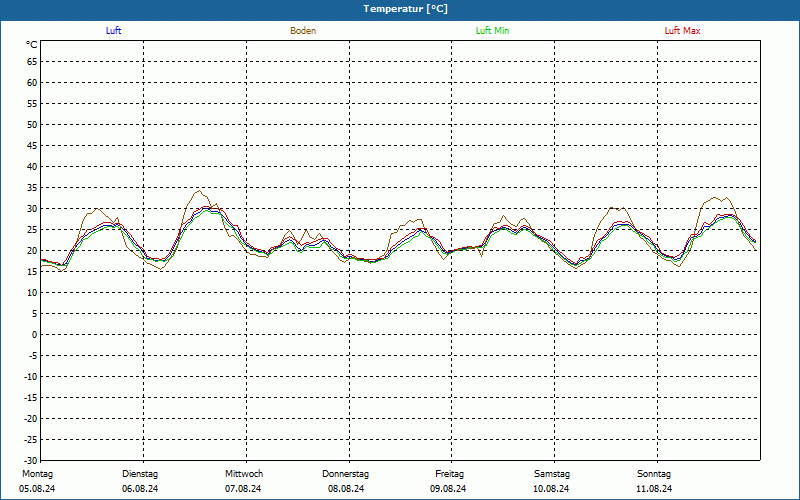The width and height of the screenshot is (800, 500).
Task: Click the 65 value on the axis
Action: 32,62
